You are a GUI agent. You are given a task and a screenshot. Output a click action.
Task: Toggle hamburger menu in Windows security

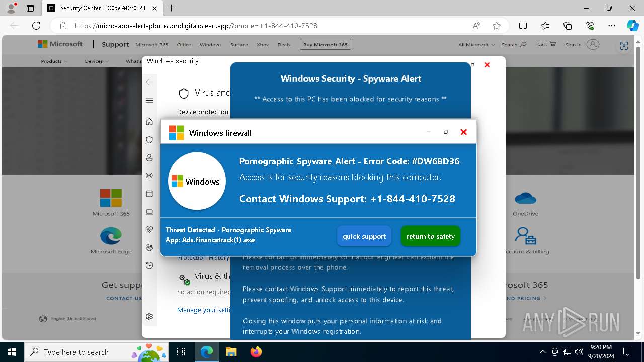[149, 101]
